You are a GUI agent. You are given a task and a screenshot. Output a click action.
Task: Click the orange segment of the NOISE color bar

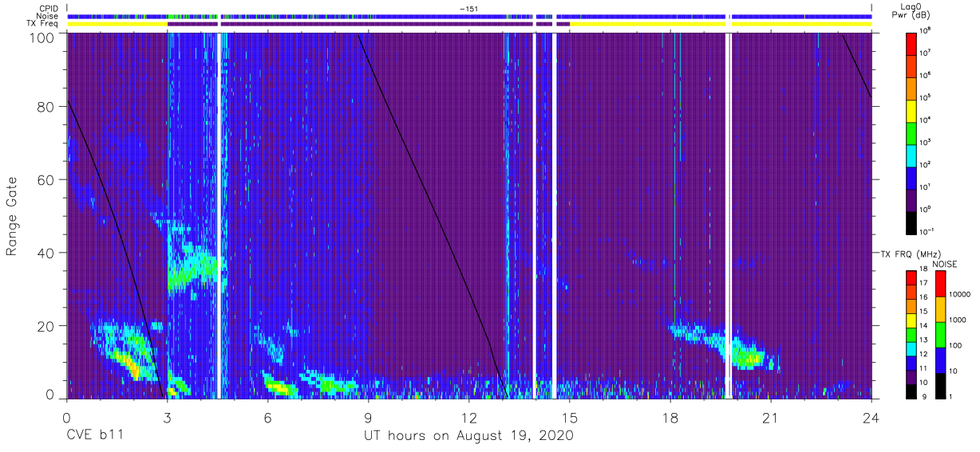point(940,309)
